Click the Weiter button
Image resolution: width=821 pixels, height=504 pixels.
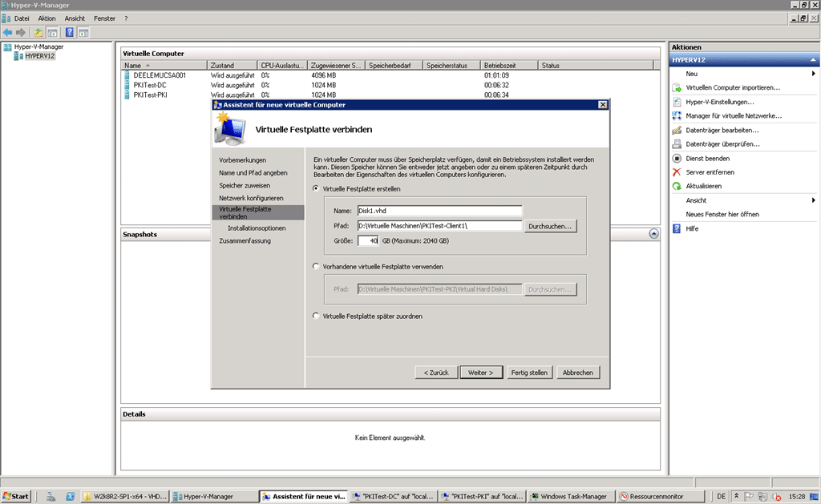pos(481,373)
